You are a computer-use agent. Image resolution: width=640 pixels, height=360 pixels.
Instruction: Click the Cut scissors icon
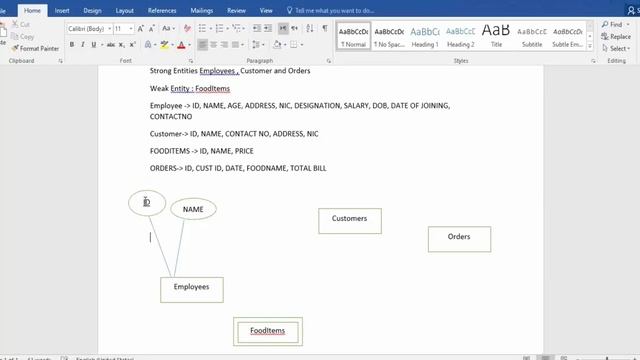click(16, 24)
